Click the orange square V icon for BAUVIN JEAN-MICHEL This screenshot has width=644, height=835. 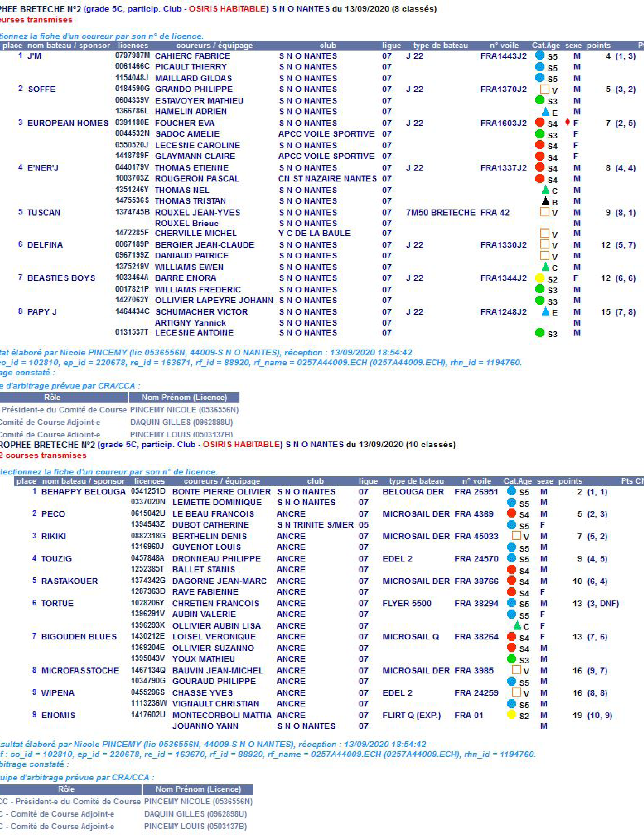(516, 670)
